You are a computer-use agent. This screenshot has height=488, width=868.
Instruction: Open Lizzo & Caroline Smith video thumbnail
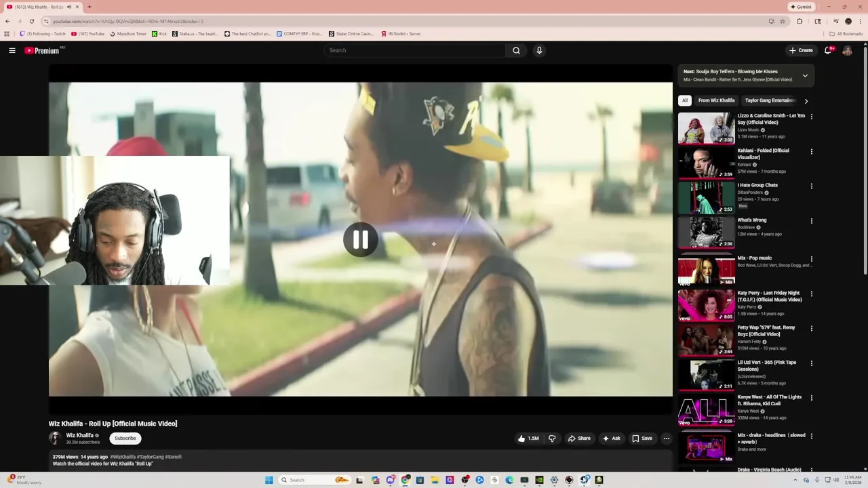(x=706, y=128)
